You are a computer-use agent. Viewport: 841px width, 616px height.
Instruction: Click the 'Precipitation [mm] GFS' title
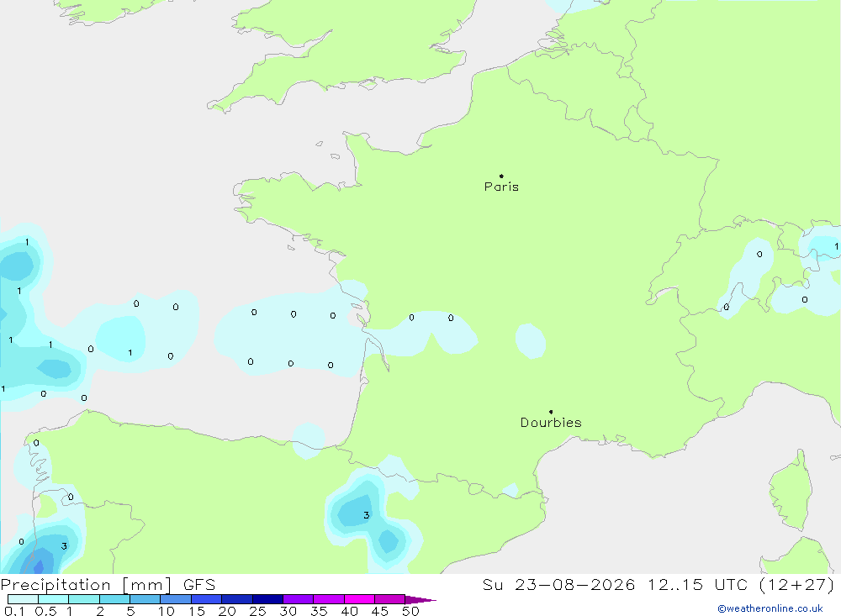pos(108,585)
